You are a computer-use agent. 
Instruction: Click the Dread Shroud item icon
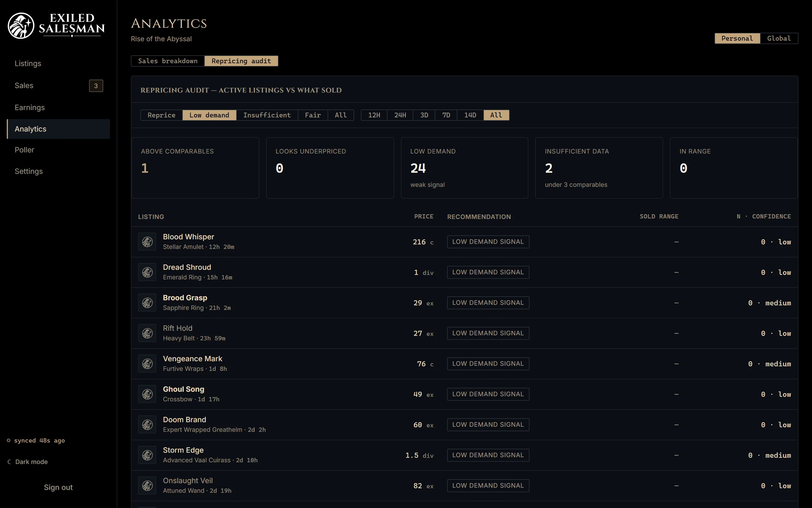pos(147,272)
